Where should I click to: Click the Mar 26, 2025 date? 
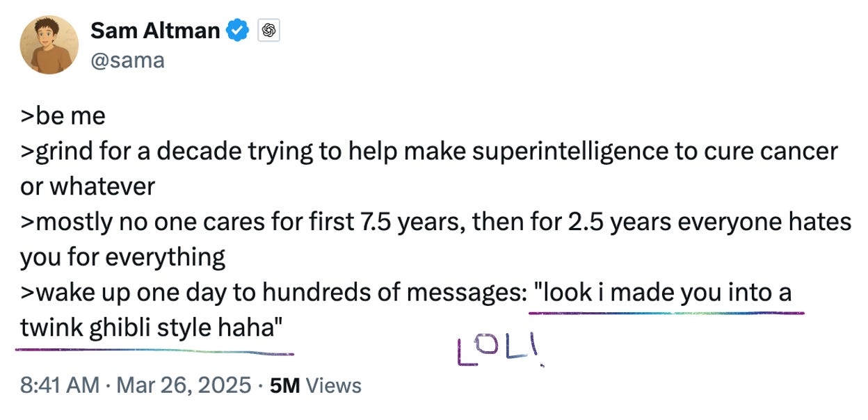tap(184, 385)
